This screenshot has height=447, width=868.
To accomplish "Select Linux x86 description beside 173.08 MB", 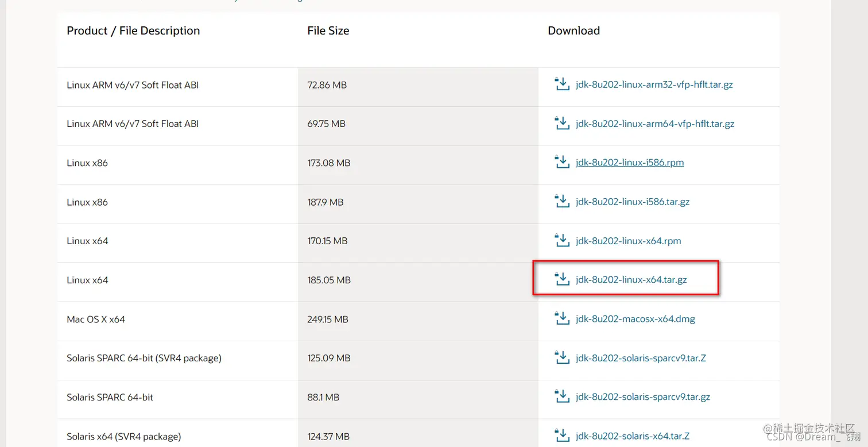I will 87,163.
